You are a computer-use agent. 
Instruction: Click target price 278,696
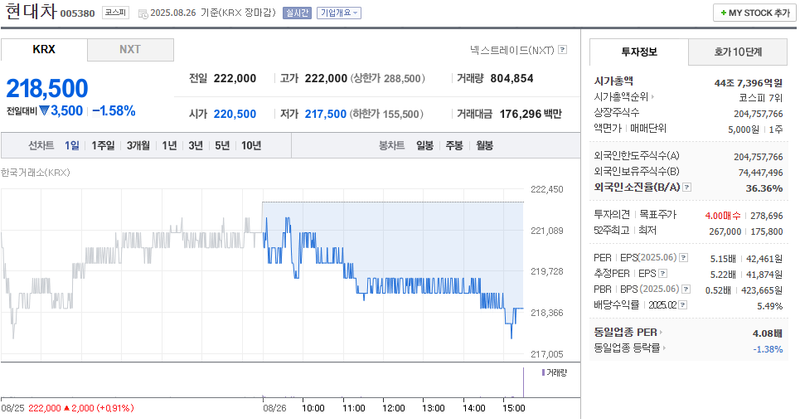[766, 216]
